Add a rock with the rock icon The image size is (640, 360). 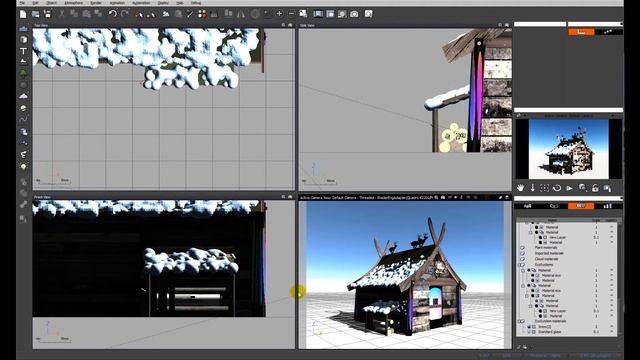23,85
